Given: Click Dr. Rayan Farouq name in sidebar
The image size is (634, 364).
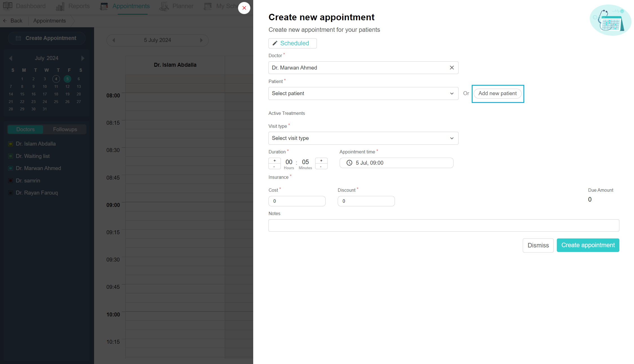Looking at the screenshot, I should [37, 193].
